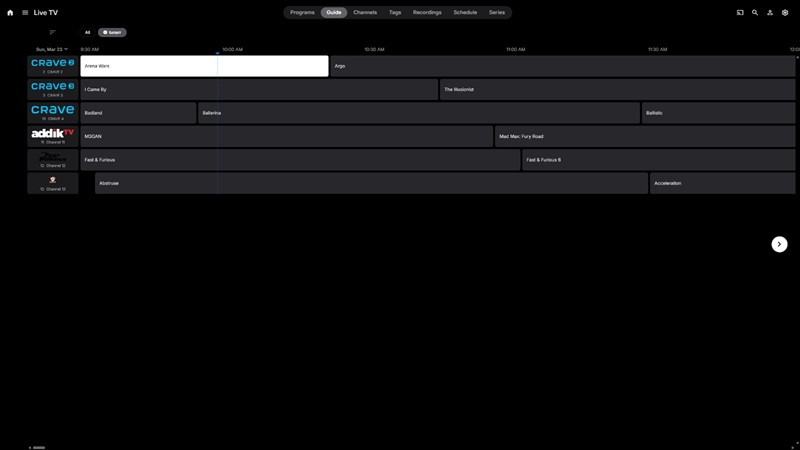The image size is (800, 450).
Task: Switch to the Schedule tab
Action: coord(465,12)
